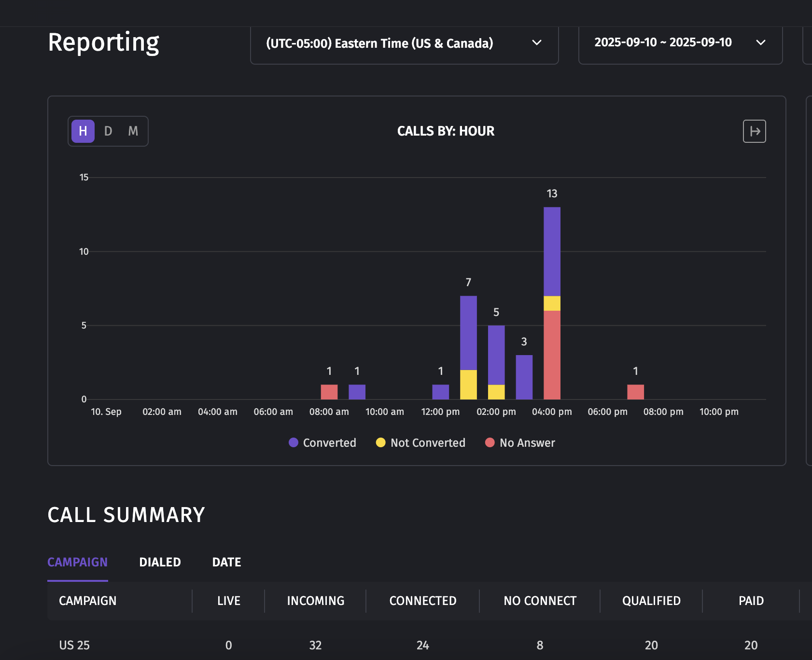The width and height of the screenshot is (812, 660).
Task: Sort by the INCOMING column header
Action: click(315, 601)
